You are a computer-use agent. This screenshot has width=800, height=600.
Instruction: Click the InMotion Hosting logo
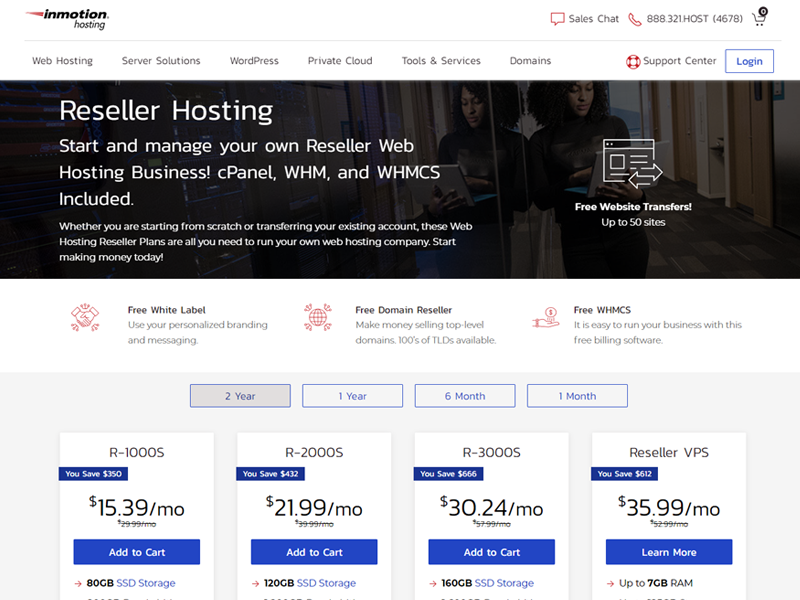click(67, 19)
